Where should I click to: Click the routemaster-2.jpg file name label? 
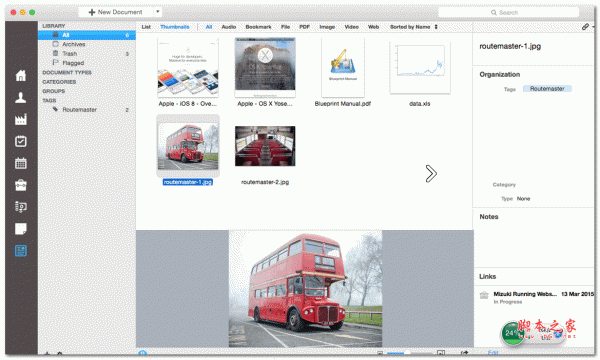(x=265, y=182)
